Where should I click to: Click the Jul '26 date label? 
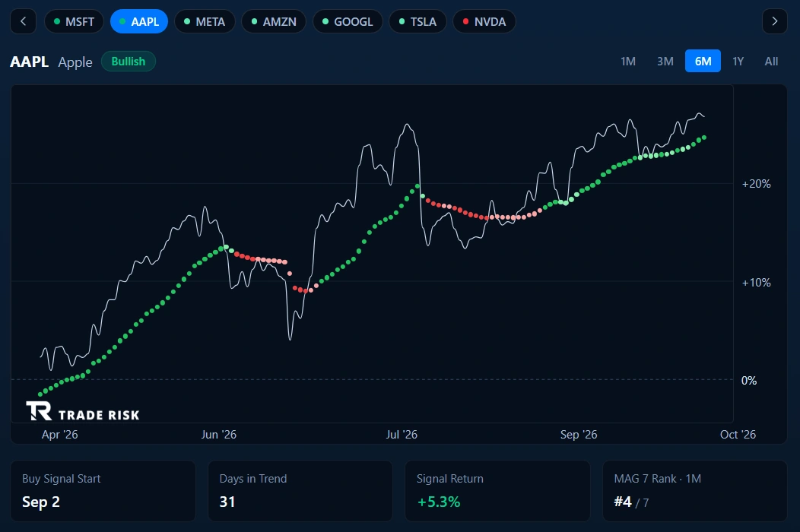click(402, 435)
